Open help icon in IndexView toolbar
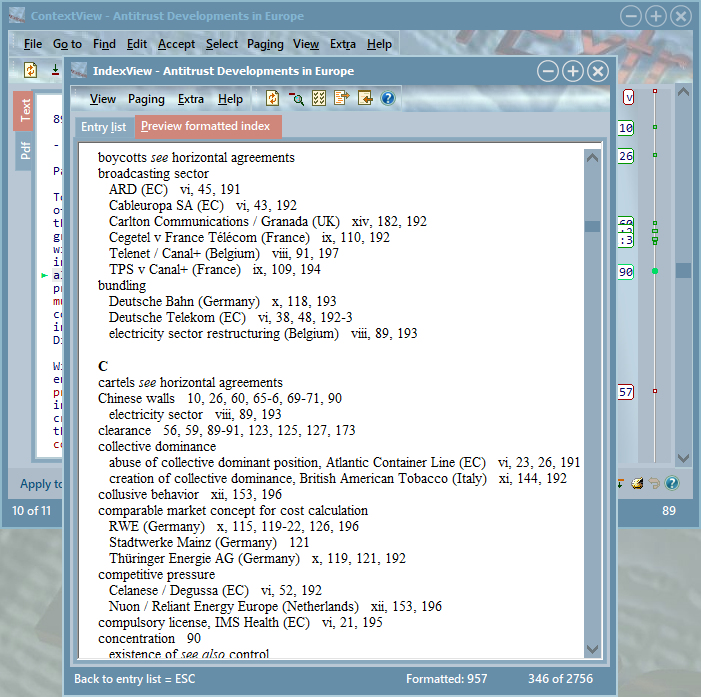The image size is (701, 697). [388, 98]
